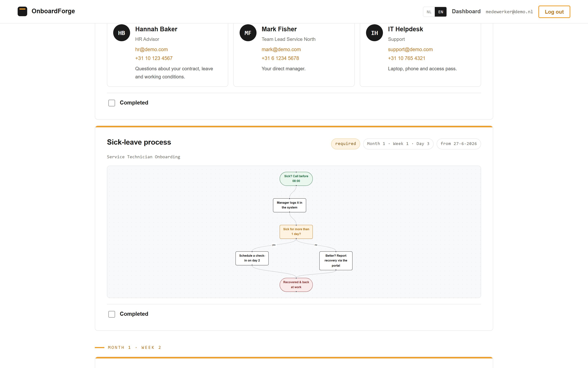Click the 'Hannah Baker' name
The width and height of the screenshot is (588, 368).
click(156, 29)
